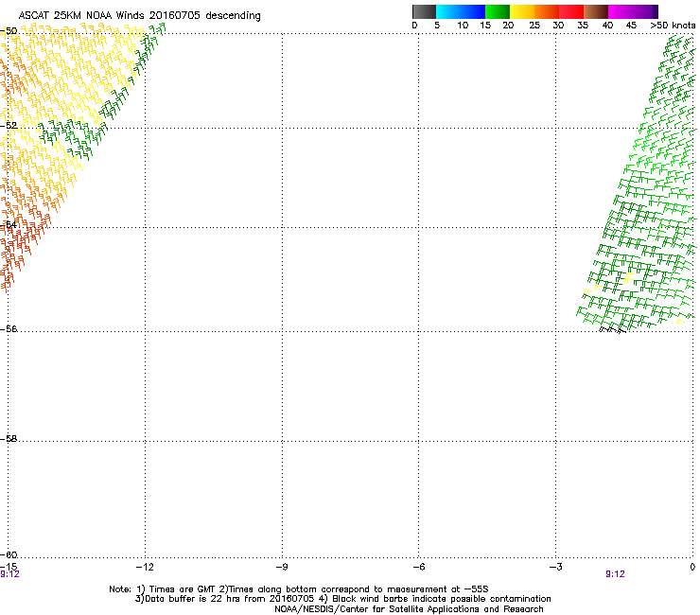Click the 'NOAA/NESDIS/Center for Satellite Applications and Research' credit

[x=409, y=609]
